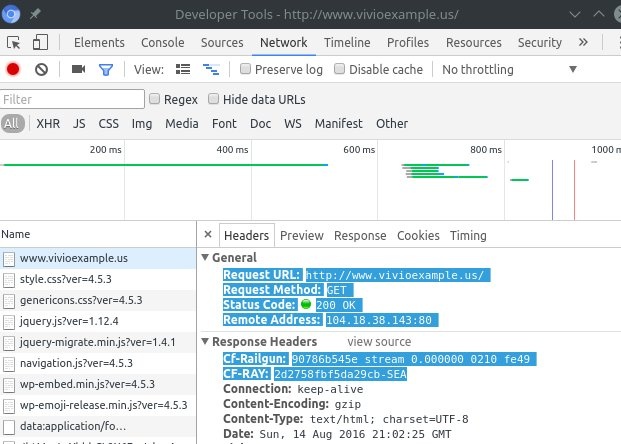The image size is (621, 444).
Task: Select wp-embed.min.js?ver=4.5.3 request
Action: (x=98, y=384)
